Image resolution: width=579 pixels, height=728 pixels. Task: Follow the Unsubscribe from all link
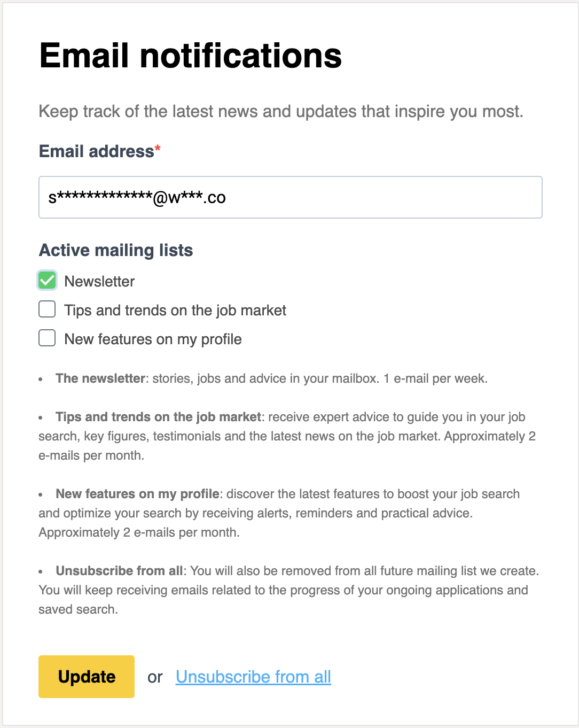click(x=253, y=677)
